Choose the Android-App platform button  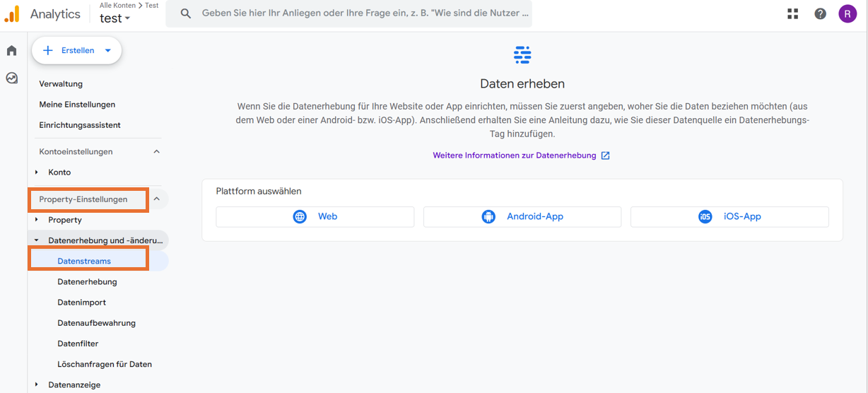[x=522, y=217]
